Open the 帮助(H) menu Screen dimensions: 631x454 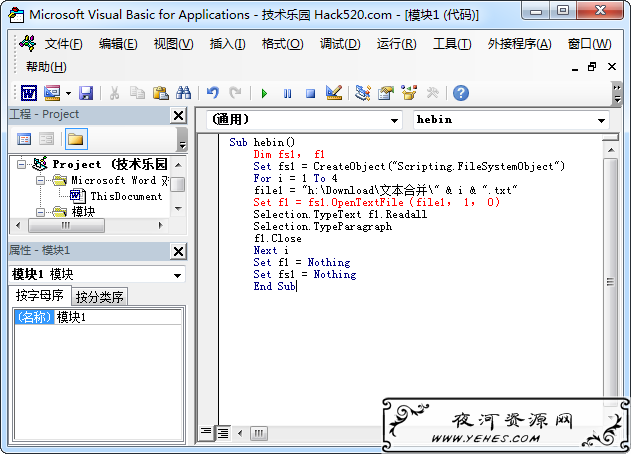(x=46, y=66)
